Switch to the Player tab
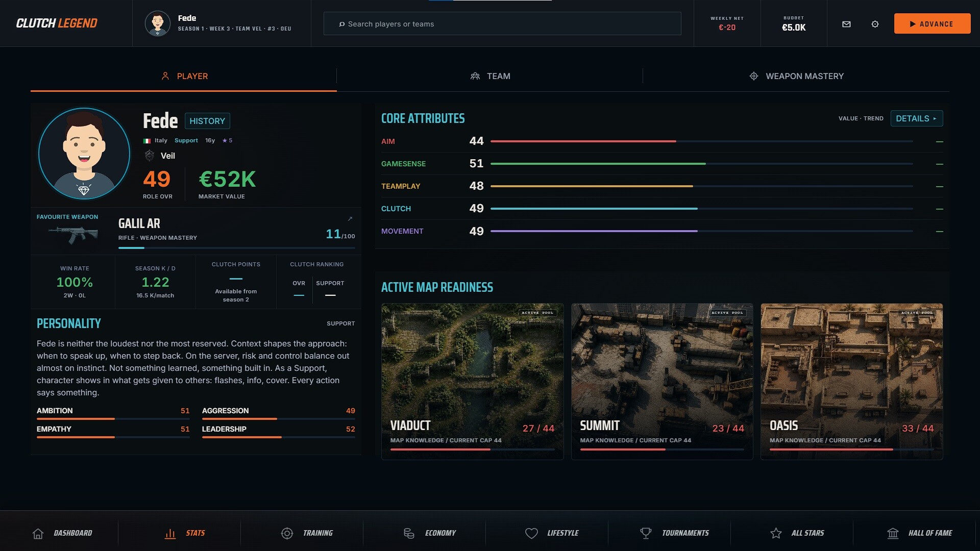The height and width of the screenshot is (551, 980). tap(184, 76)
